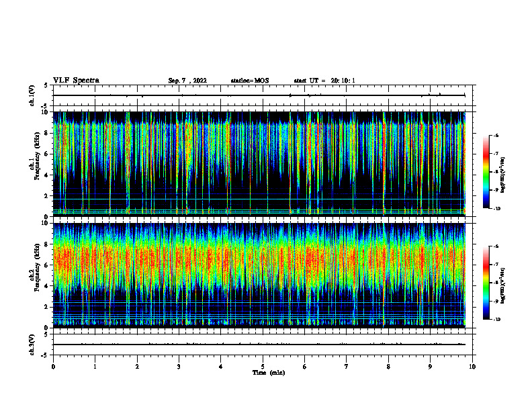Click the ch.2 spectrogram color bar
Image resolution: width=532 pixels, height=411 pixels.
pos(486,283)
